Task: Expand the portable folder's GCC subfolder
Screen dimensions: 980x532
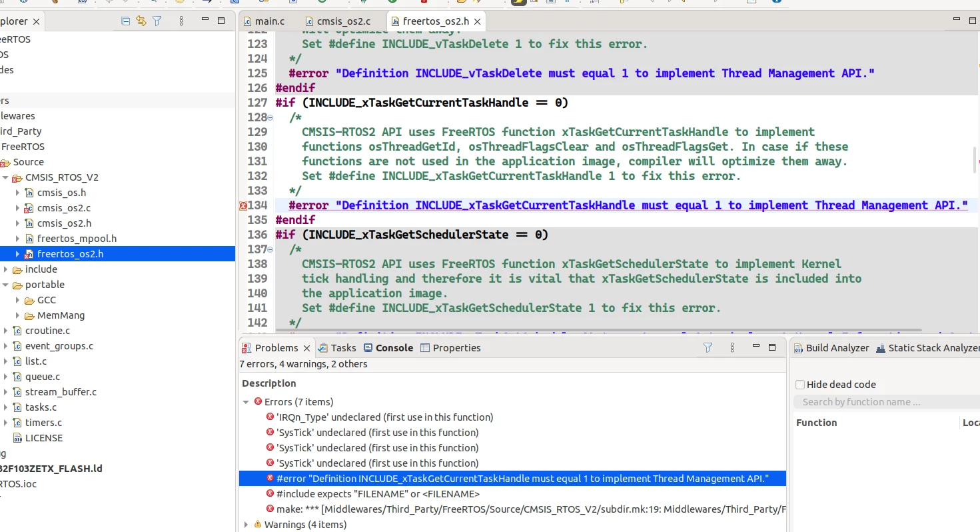Action: [x=18, y=300]
